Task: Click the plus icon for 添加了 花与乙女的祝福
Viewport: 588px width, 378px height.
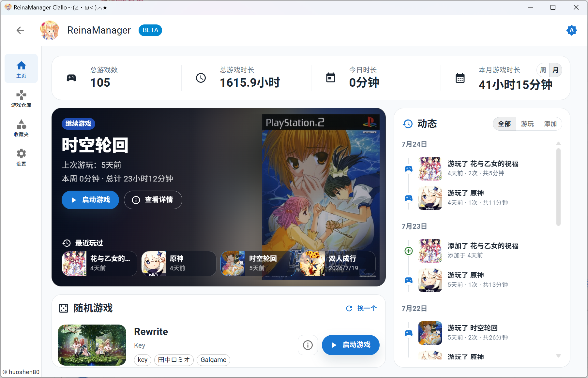Action: [409, 251]
